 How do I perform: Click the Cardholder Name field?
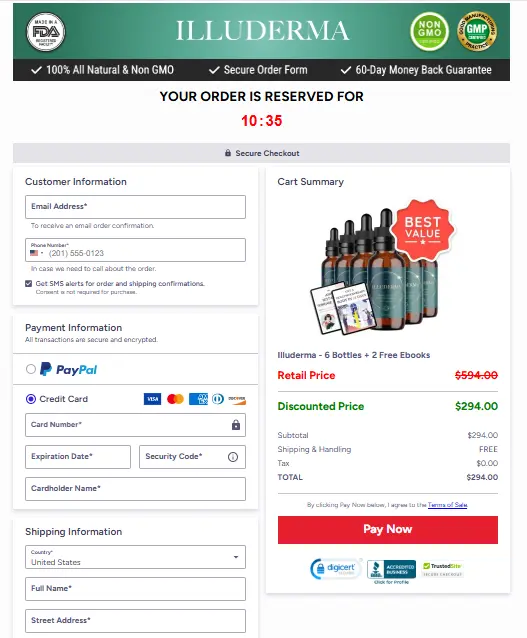coord(136,489)
